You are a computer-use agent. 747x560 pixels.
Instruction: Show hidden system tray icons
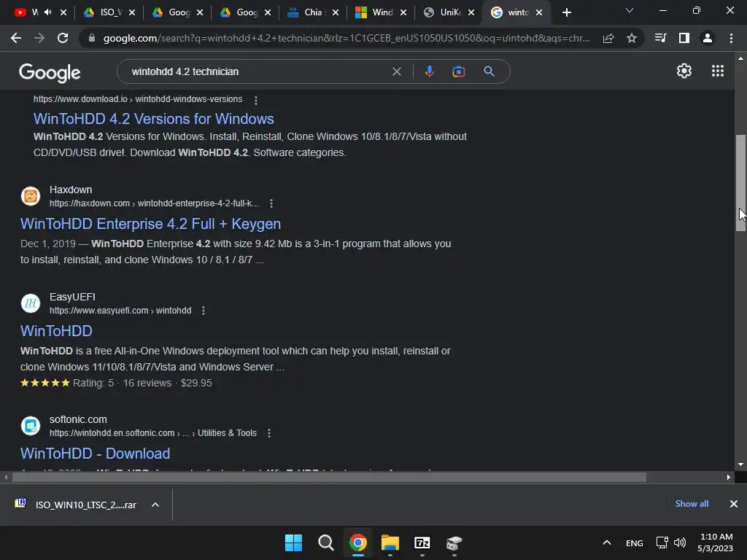click(x=606, y=542)
